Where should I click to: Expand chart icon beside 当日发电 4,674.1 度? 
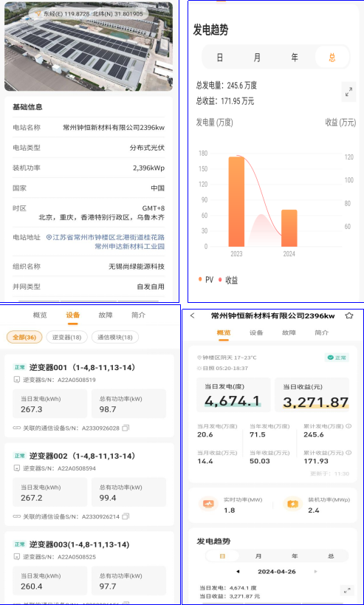pyautogui.click(x=347, y=590)
